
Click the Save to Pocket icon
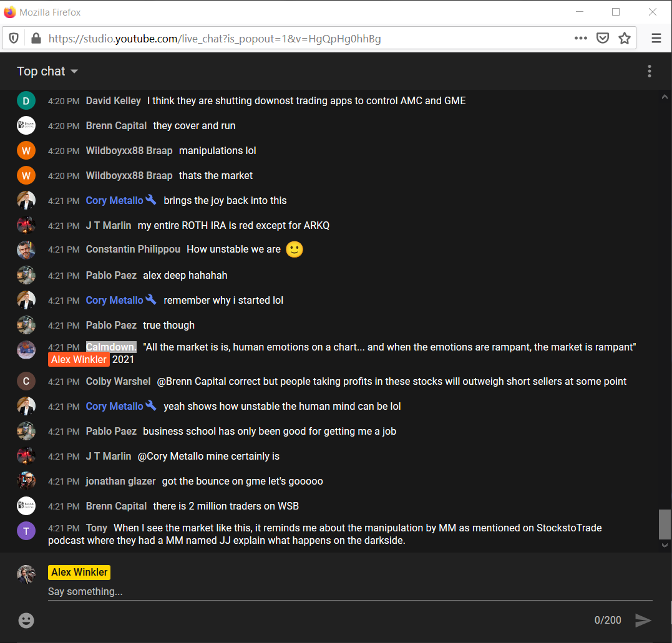click(602, 39)
